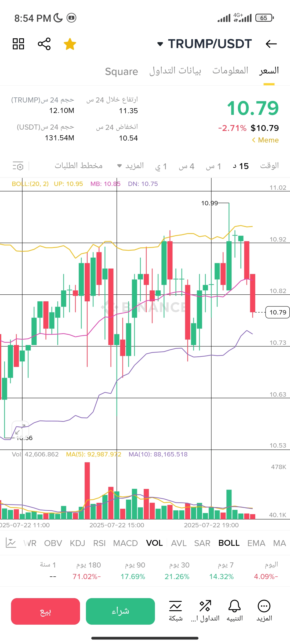Switch to the السعر tab

point(269,71)
